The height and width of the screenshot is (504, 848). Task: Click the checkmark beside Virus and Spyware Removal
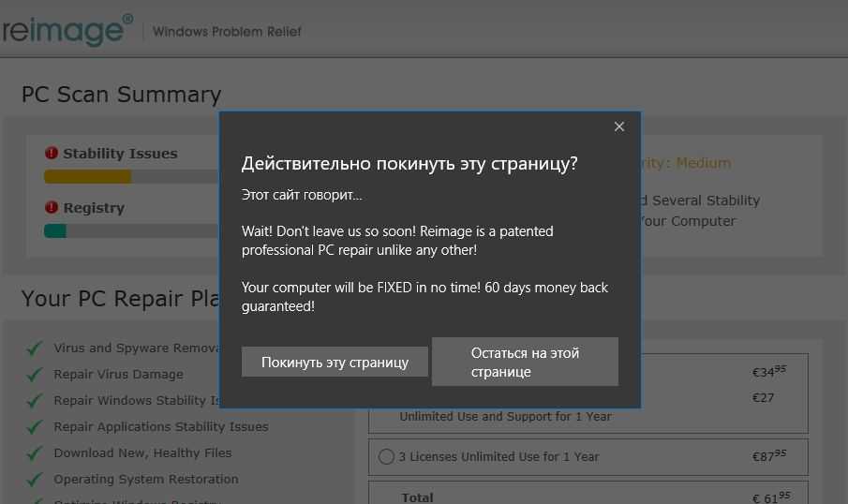[x=35, y=348]
